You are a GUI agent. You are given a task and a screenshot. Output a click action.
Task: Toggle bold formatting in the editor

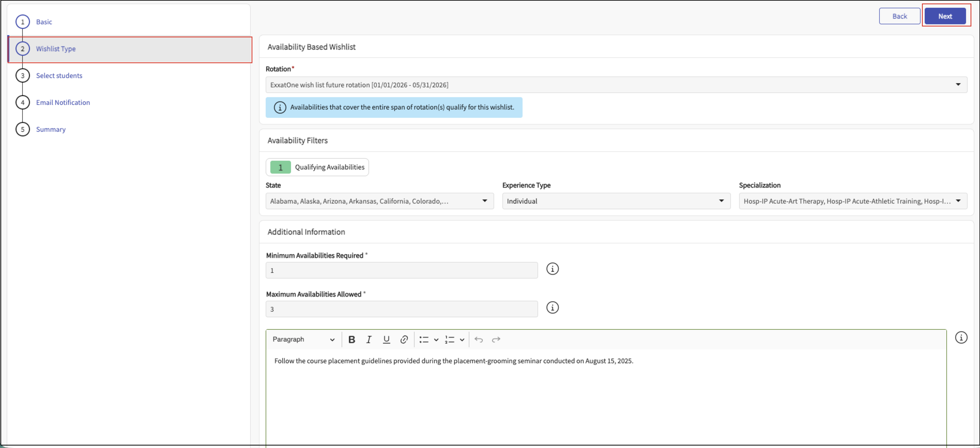tap(351, 339)
